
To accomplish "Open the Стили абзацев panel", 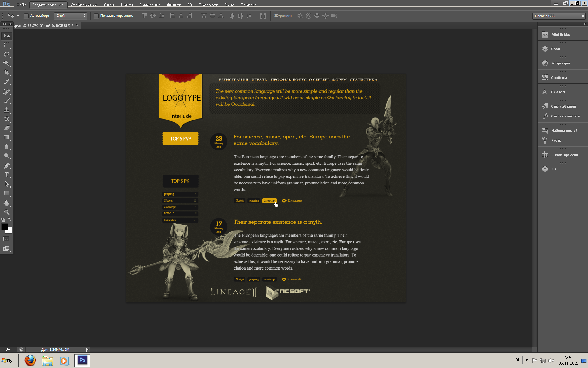I will point(563,106).
